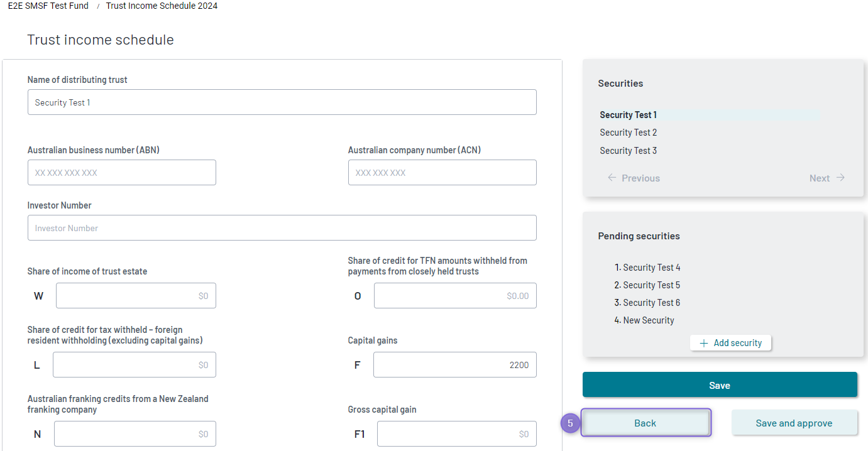
Task: Select Security Test 3 from the Securities list
Action: (628, 150)
